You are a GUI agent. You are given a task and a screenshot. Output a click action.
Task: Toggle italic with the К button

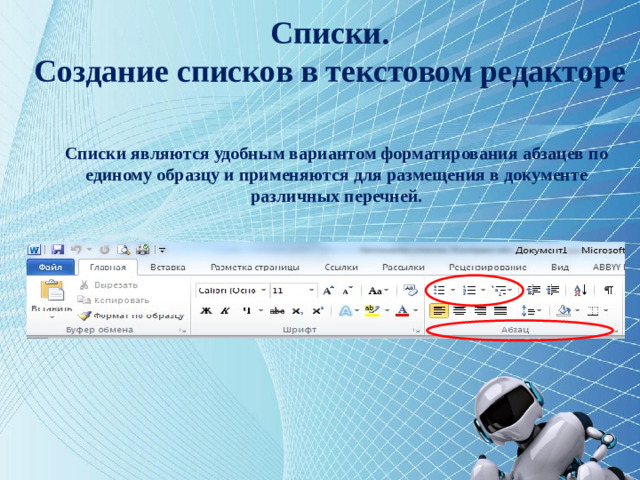click(x=224, y=311)
